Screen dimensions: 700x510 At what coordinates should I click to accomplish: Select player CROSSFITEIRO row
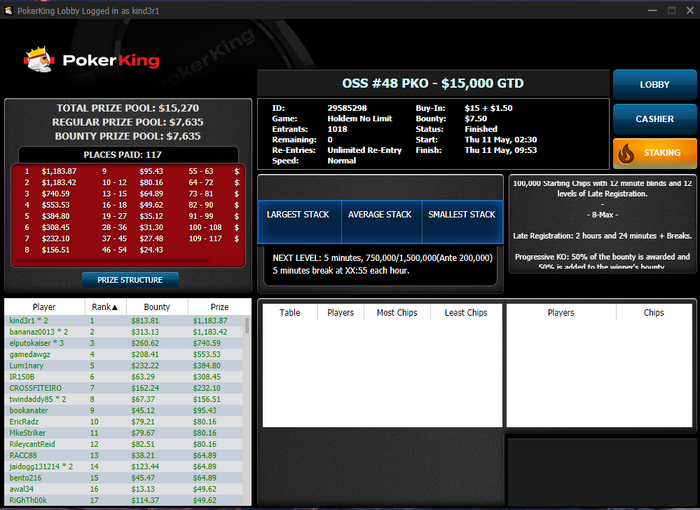point(124,388)
